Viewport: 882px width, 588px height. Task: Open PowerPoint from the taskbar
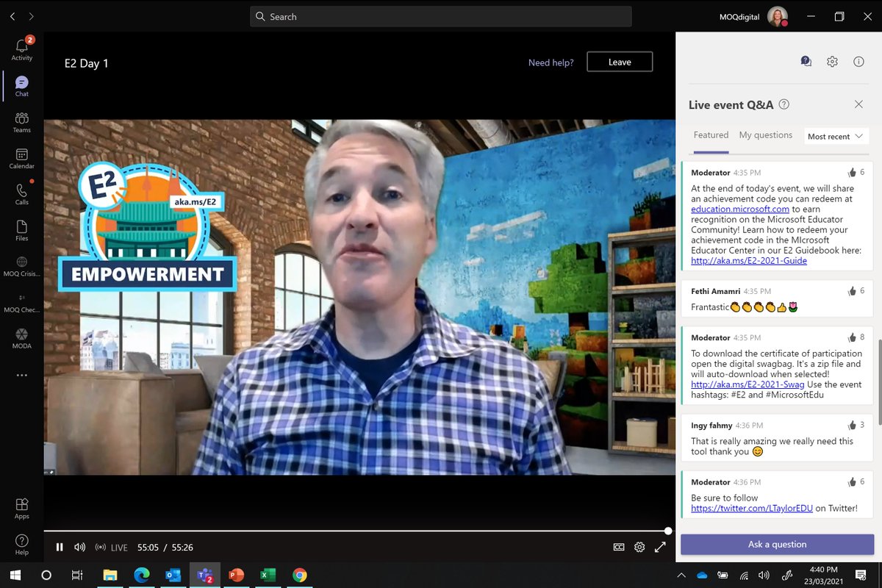237,575
